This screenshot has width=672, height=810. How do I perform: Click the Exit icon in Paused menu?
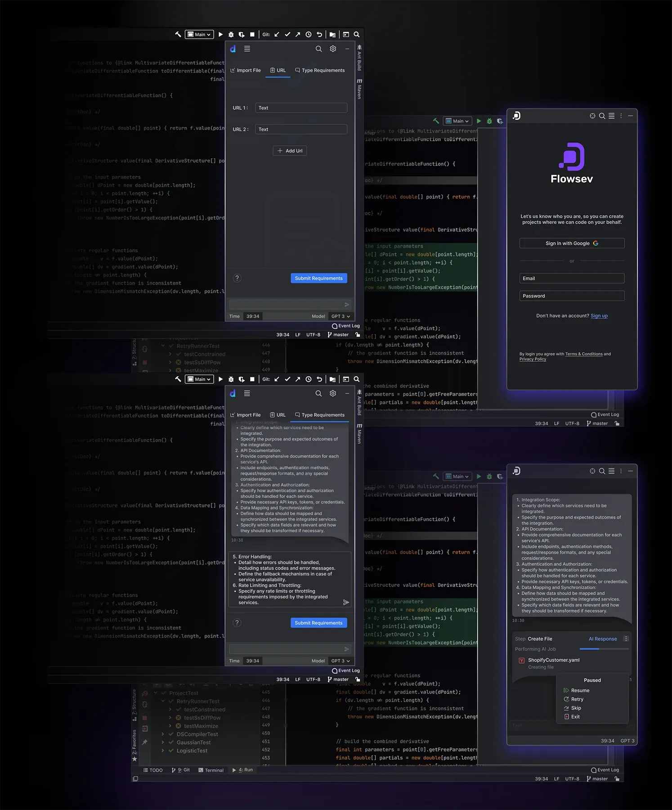(x=566, y=717)
